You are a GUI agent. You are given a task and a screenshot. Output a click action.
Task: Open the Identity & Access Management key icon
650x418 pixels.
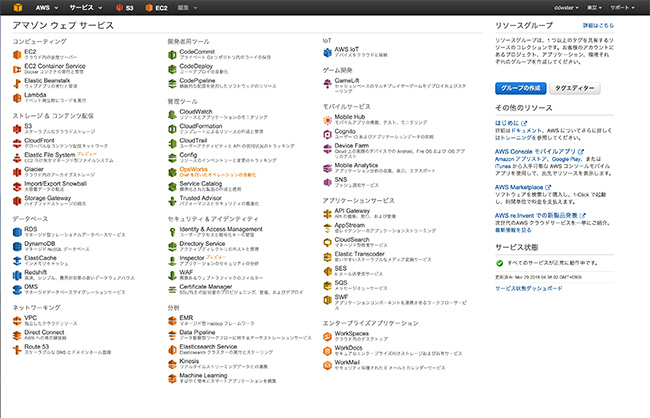point(172,232)
